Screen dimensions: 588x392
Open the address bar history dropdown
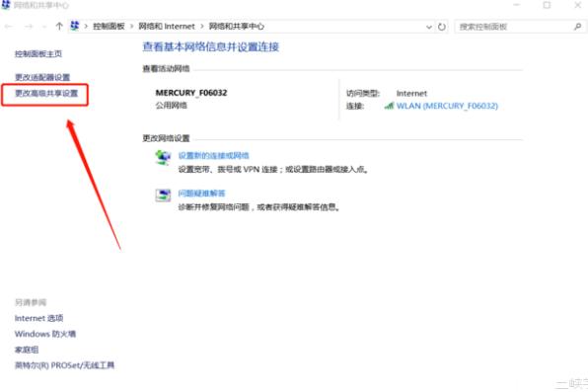429,27
